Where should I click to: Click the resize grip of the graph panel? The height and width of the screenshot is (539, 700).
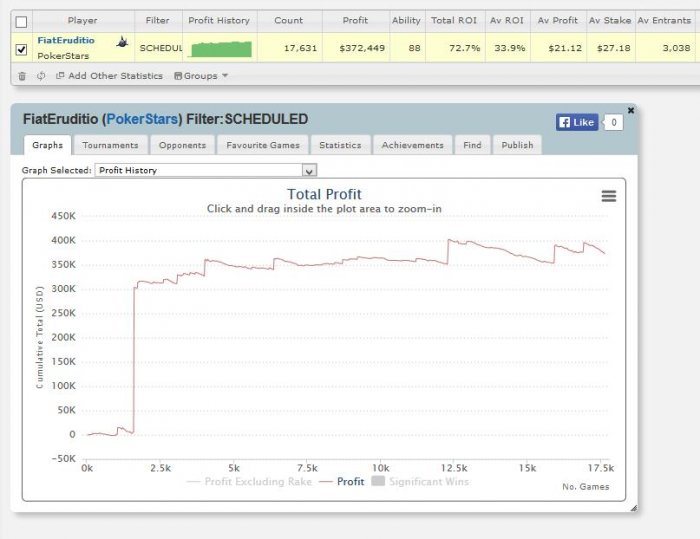point(633,508)
